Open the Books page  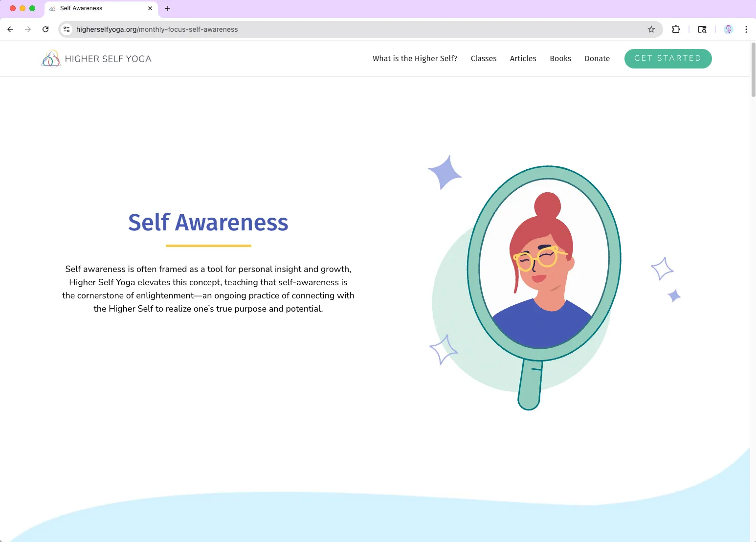tap(560, 59)
